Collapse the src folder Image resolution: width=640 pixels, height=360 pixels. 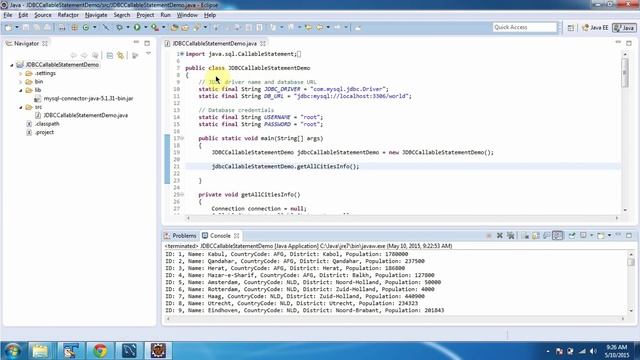click(20, 107)
